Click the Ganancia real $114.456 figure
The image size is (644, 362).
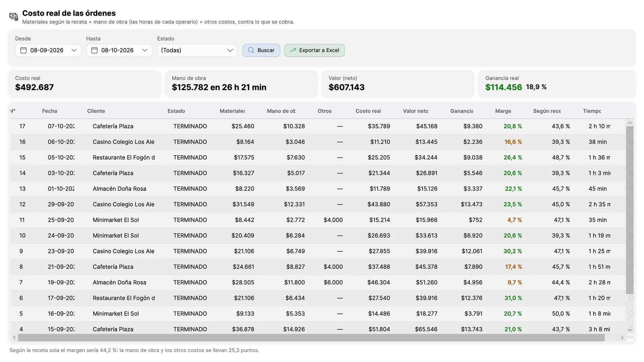coord(503,87)
